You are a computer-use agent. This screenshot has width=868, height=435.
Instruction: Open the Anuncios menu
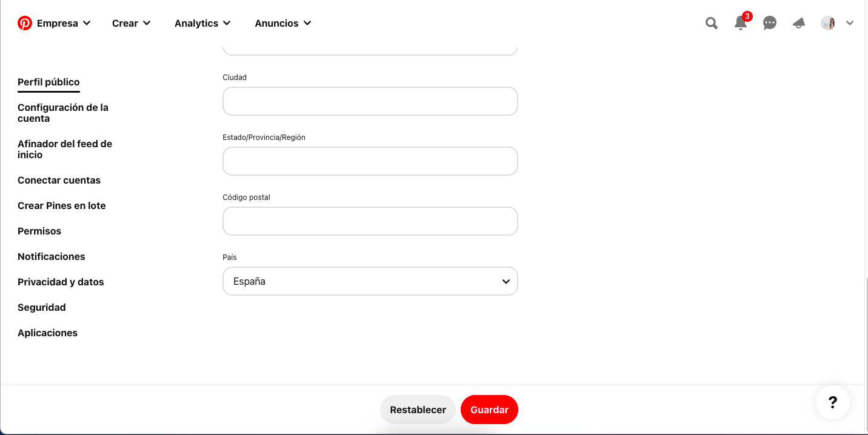[x=277, y=23]
